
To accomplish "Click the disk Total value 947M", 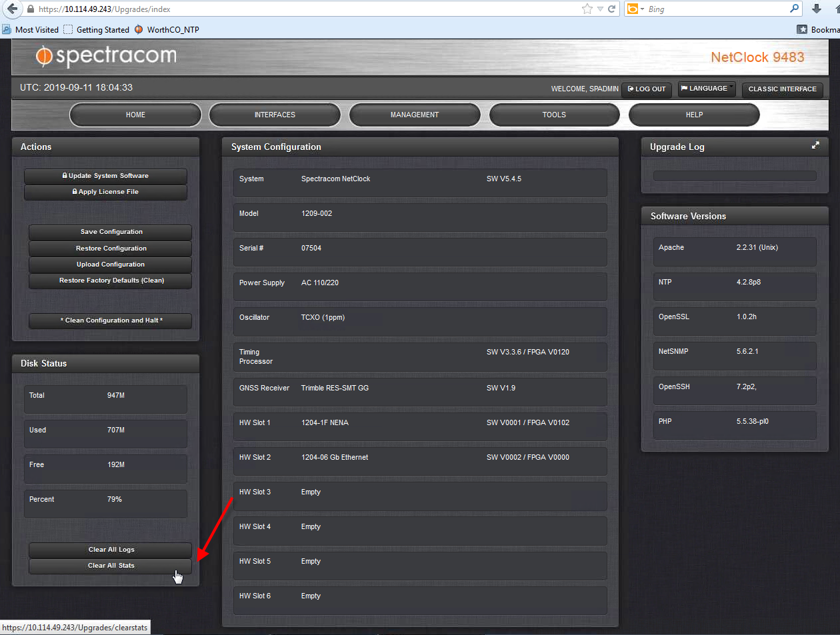I will pyautogui.click(x=116, y=396).
